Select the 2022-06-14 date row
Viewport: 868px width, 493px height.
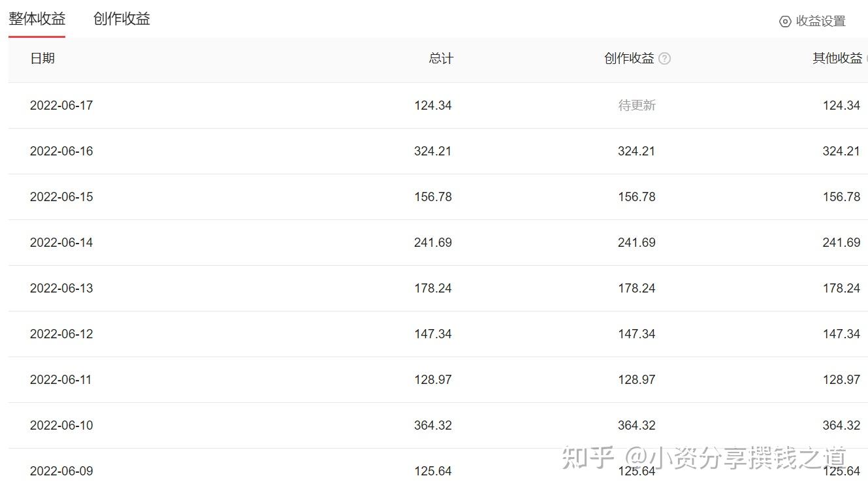[x=61, y=242]
